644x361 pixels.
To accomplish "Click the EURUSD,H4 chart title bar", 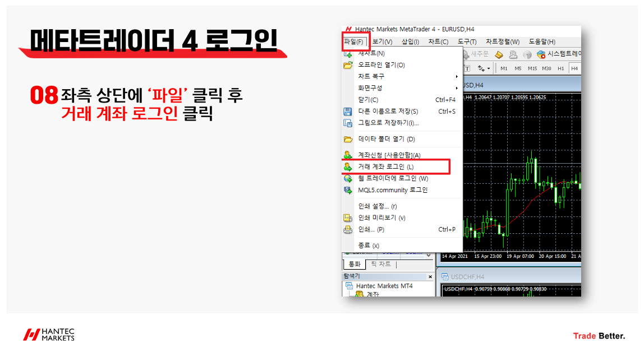I will click(522, 85).
